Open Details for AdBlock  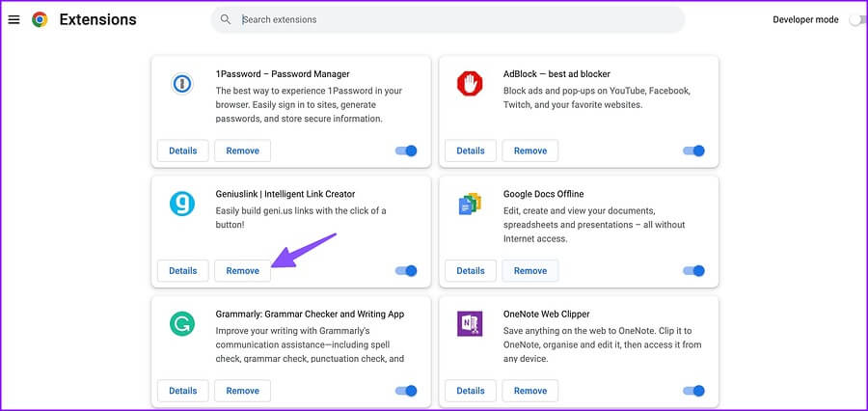(471, 151)
